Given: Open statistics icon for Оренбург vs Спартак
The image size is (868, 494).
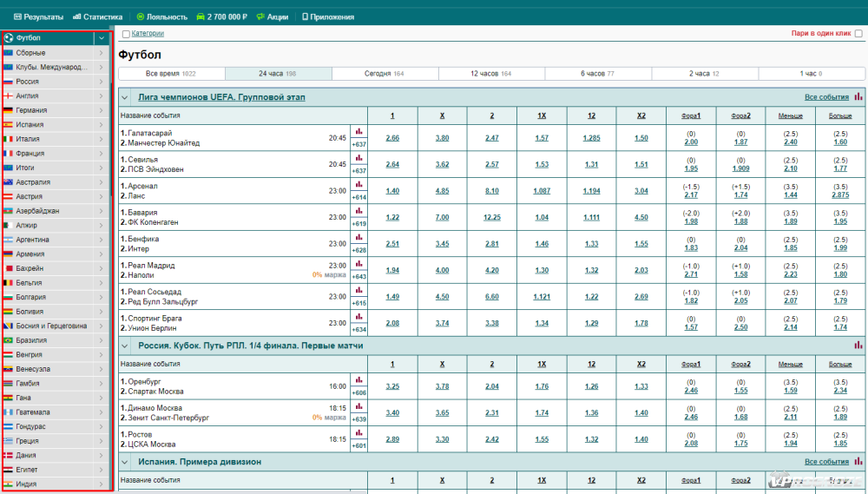Looking at the screenshot, I should [x=358, y=379].
